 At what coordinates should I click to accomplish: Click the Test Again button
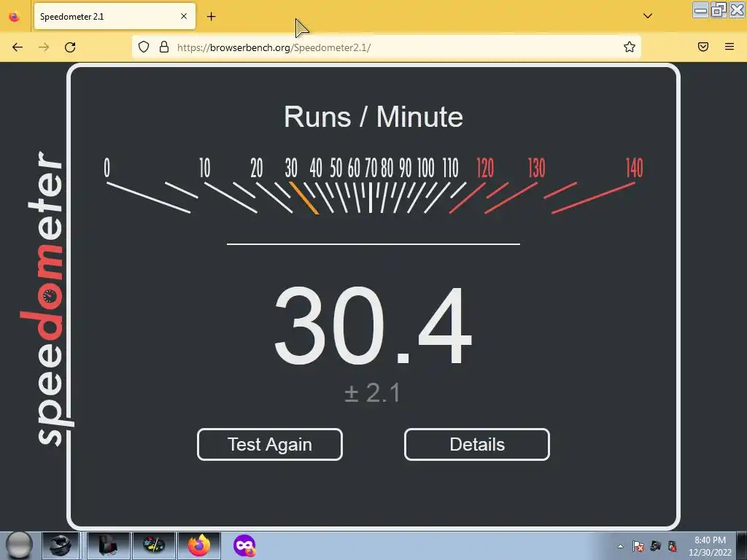coord(270,444)
